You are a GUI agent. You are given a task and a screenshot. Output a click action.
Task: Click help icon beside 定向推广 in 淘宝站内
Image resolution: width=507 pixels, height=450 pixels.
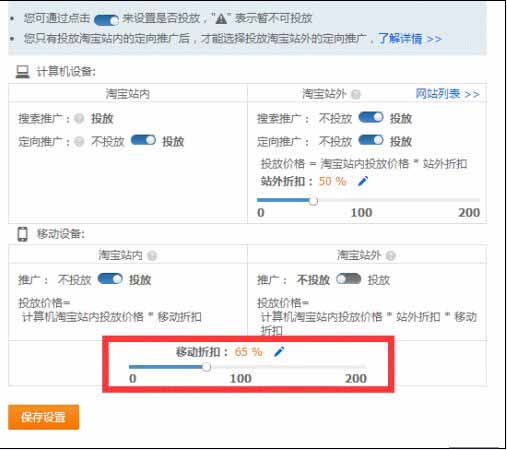[79, 142]
